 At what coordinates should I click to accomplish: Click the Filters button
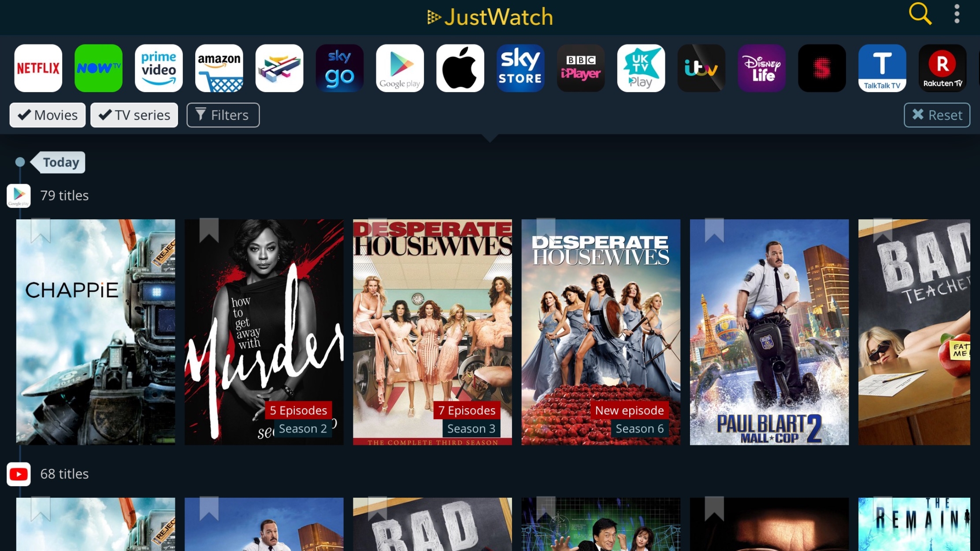tap(222, 115)
